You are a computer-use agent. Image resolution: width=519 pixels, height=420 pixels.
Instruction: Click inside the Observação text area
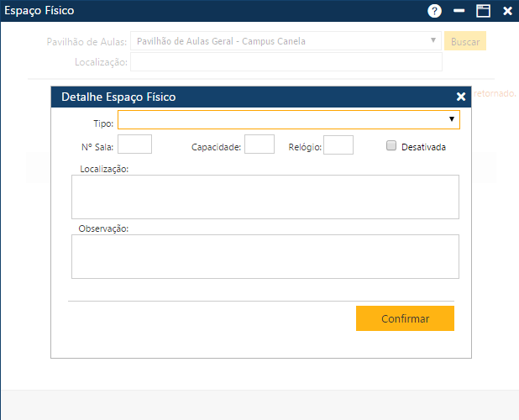[265, 256]
